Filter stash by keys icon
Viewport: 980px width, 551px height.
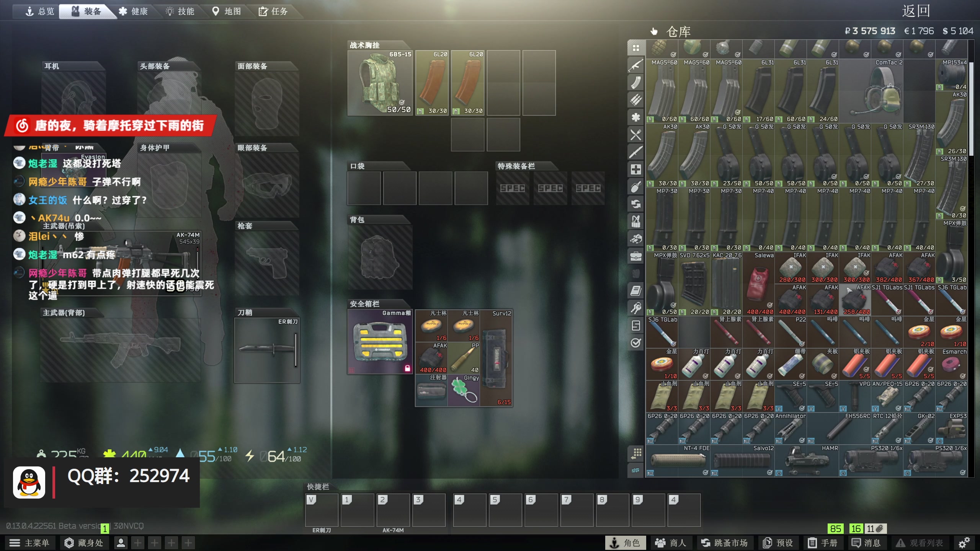click(636, 308)
